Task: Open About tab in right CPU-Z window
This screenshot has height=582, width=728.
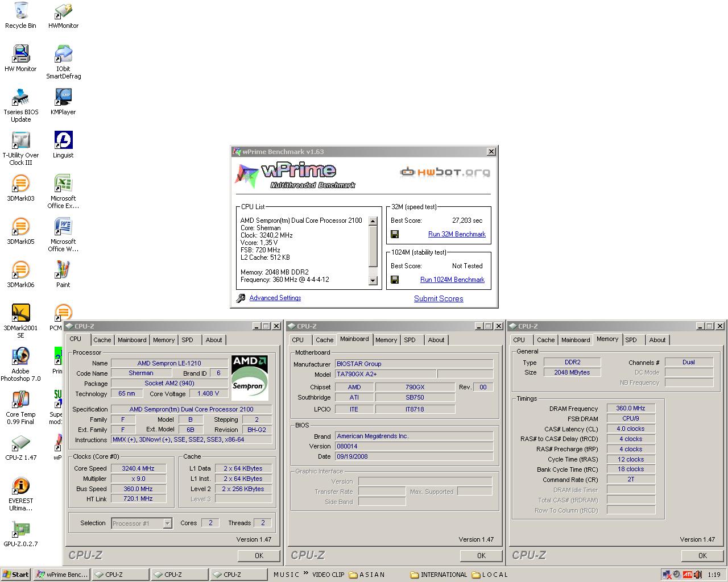Action: tap(657, 340)
